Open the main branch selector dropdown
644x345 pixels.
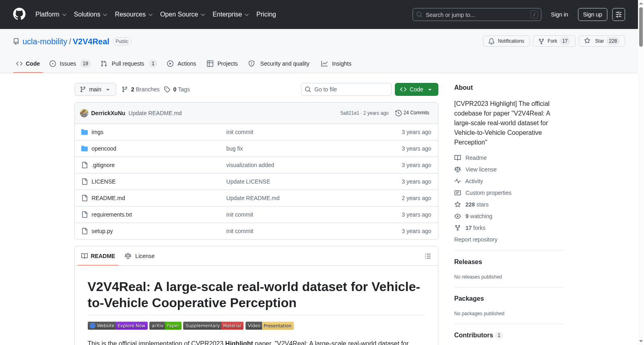coord(95,89)
